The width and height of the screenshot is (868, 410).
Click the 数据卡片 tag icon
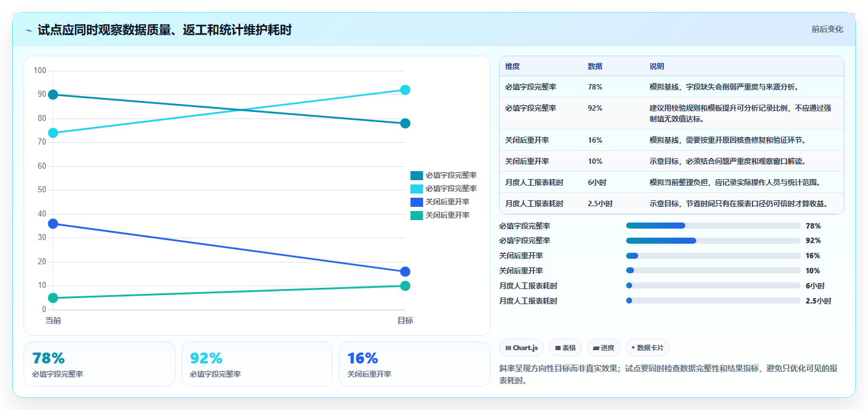click(x=633, y=348)
